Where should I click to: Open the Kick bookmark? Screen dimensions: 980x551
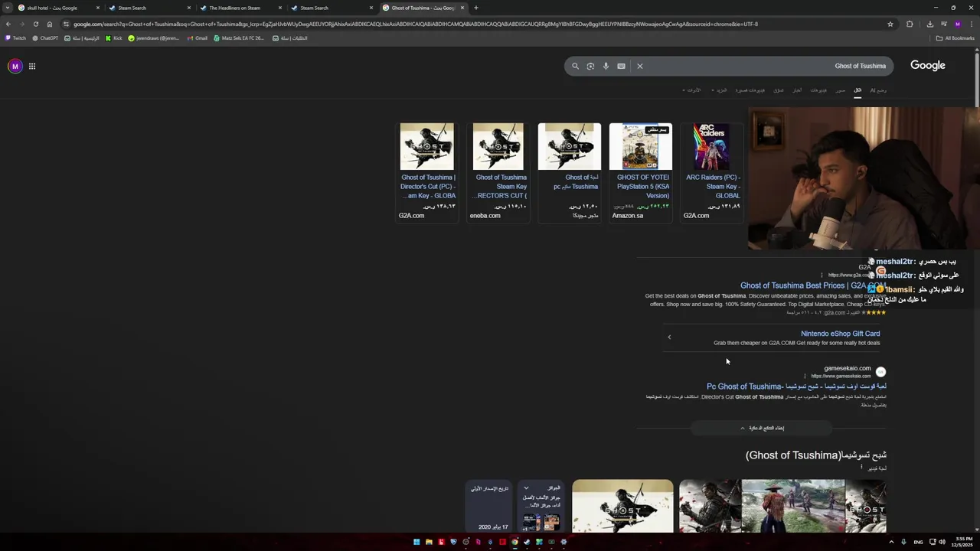tap(114, 37)
